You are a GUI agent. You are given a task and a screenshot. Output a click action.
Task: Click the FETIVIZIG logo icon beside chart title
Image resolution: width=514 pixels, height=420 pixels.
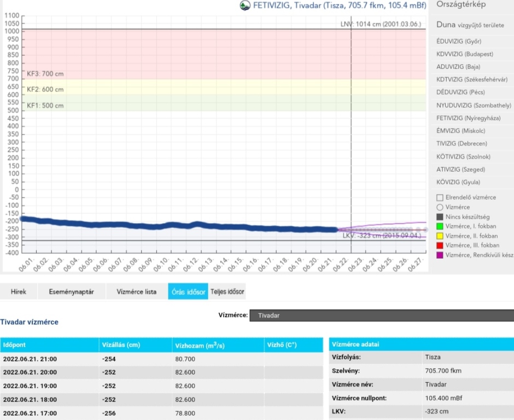tap(246, 5)
